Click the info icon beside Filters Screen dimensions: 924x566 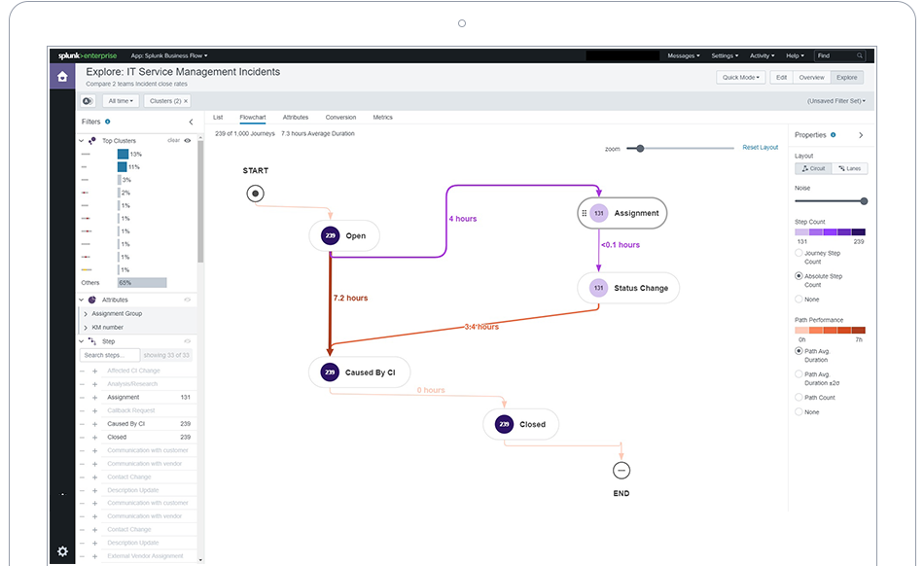point(107,122)
